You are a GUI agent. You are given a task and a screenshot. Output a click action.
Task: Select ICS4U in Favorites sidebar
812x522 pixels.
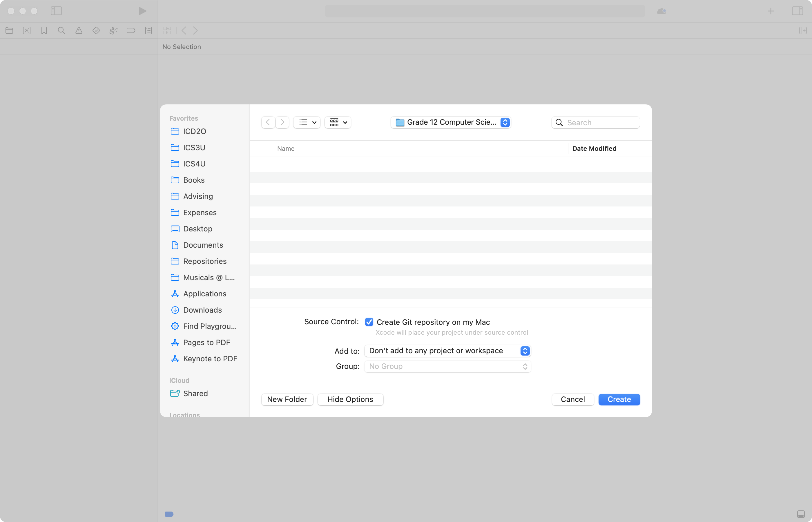[x=194, y=164]
